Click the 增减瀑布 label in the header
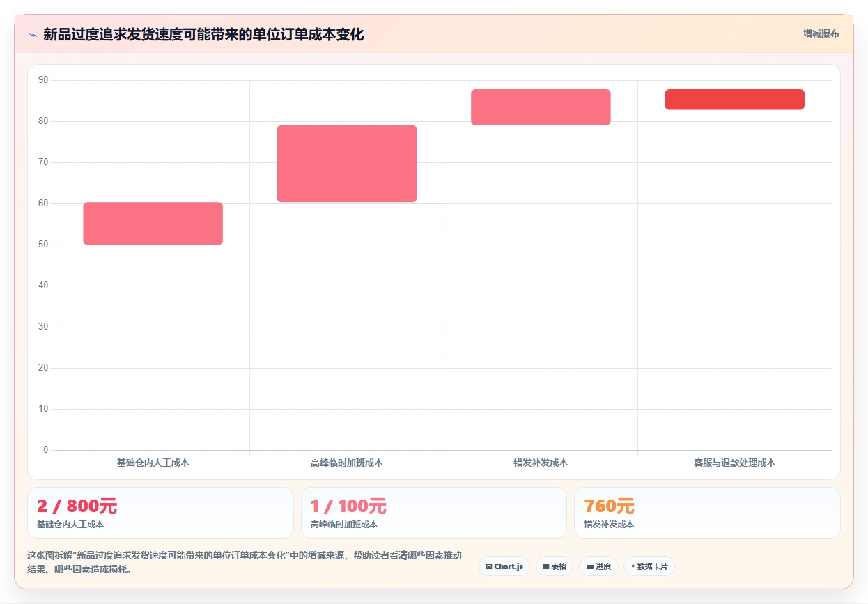Image resolution: width=868 pixels, height=604 pixels. (x=821, y=33)
